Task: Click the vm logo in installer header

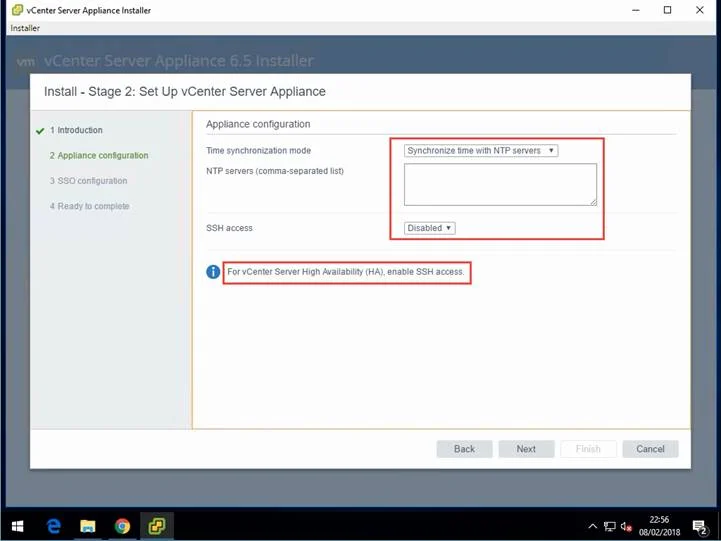Action: pyautogui.click(x=26, y=62)
